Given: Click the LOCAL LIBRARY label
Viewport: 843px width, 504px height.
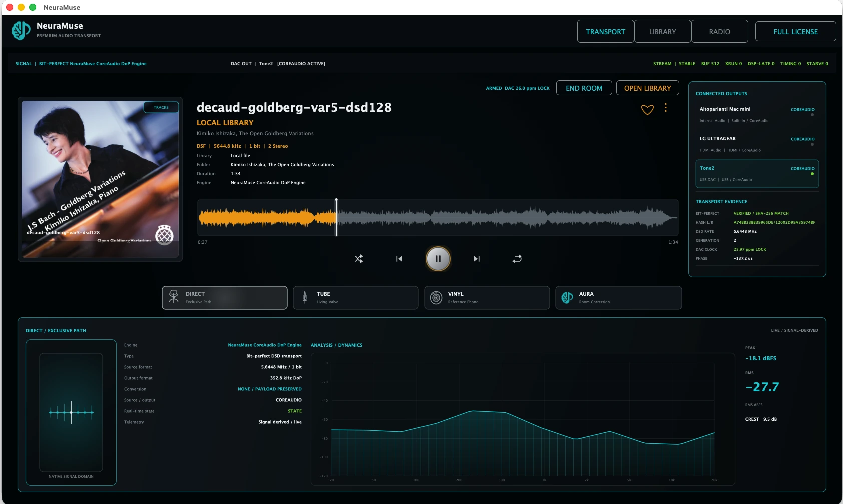Looking at the screenshot, I should (225, 123).
